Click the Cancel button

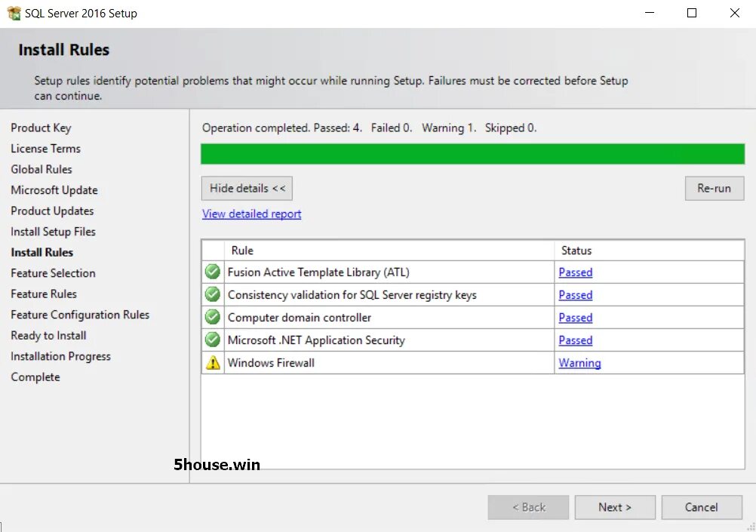(702, 507)
